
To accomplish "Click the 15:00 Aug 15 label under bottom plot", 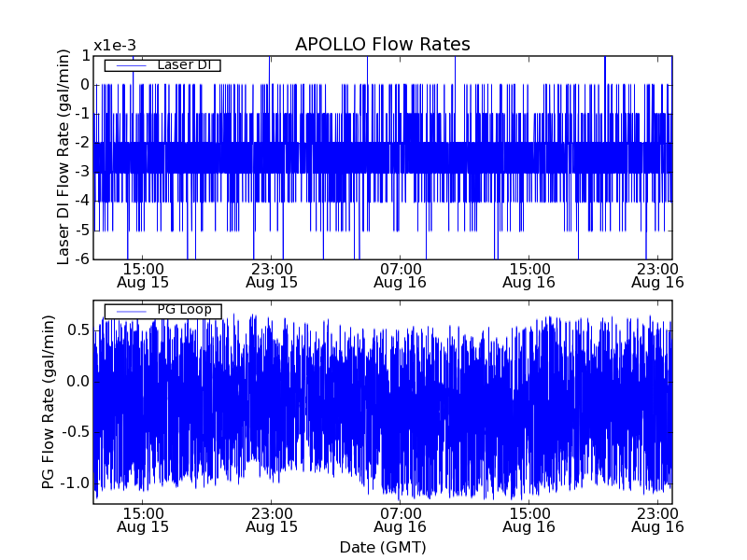I will pos(143,520).
